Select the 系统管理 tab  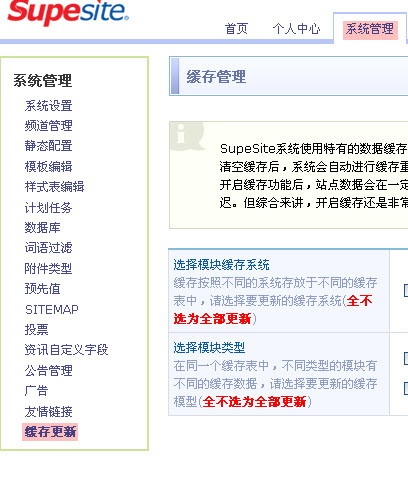pyautogui.click(x=370, y=29)
